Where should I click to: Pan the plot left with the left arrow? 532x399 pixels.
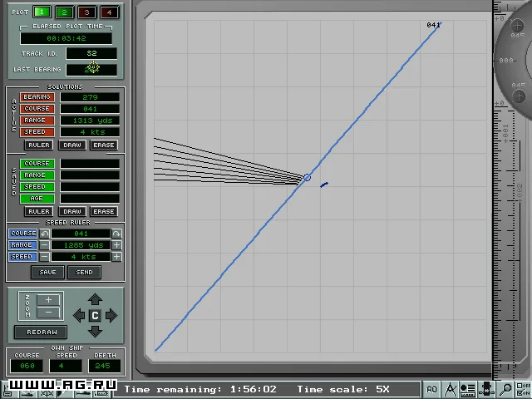pyautogui.click(x=79, y=316)
